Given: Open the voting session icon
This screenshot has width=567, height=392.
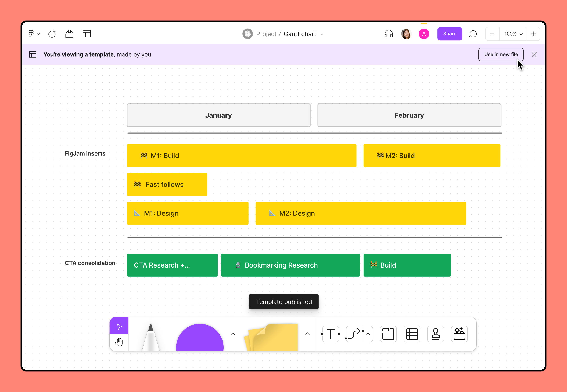Looking at the screenshot, I should pos(69,34).
